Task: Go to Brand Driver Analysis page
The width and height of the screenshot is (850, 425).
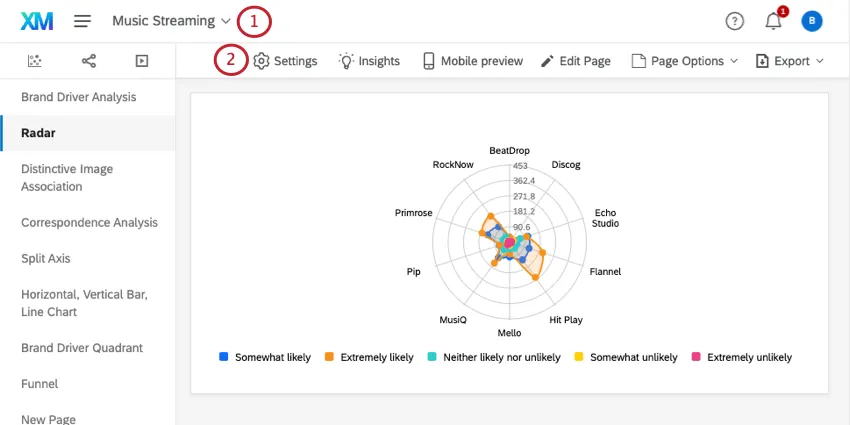Action: tap(79, 97)
